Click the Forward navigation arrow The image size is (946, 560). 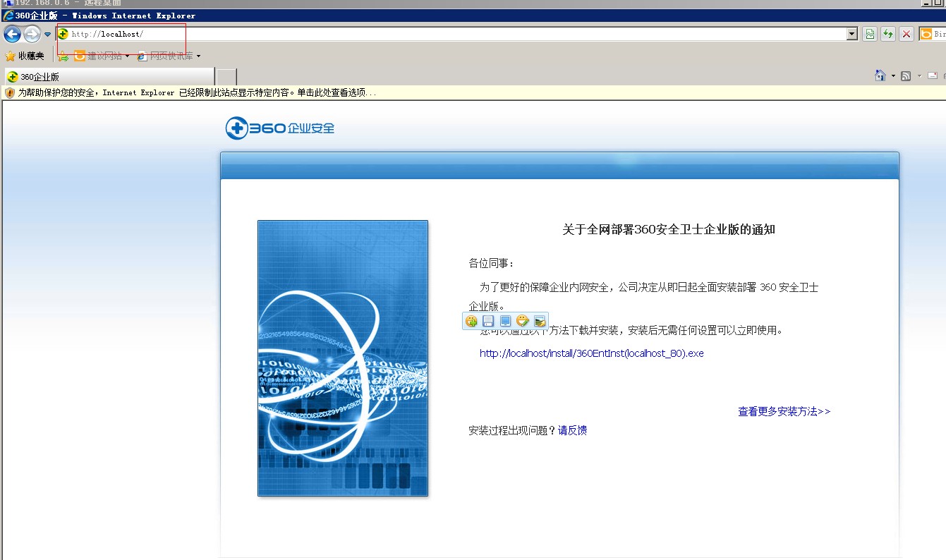point(32,34)
